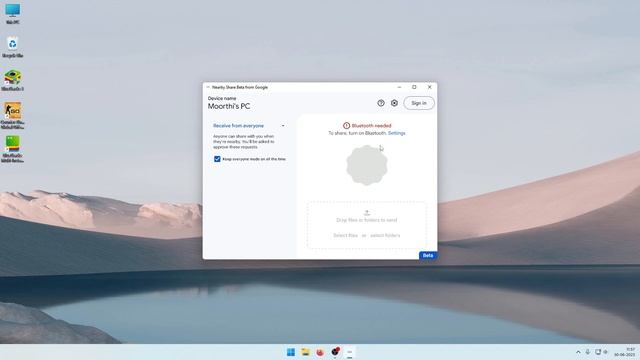Screen dimensions: 640x360
Task: Click select folders in drop area
Action: click(385, 236)
